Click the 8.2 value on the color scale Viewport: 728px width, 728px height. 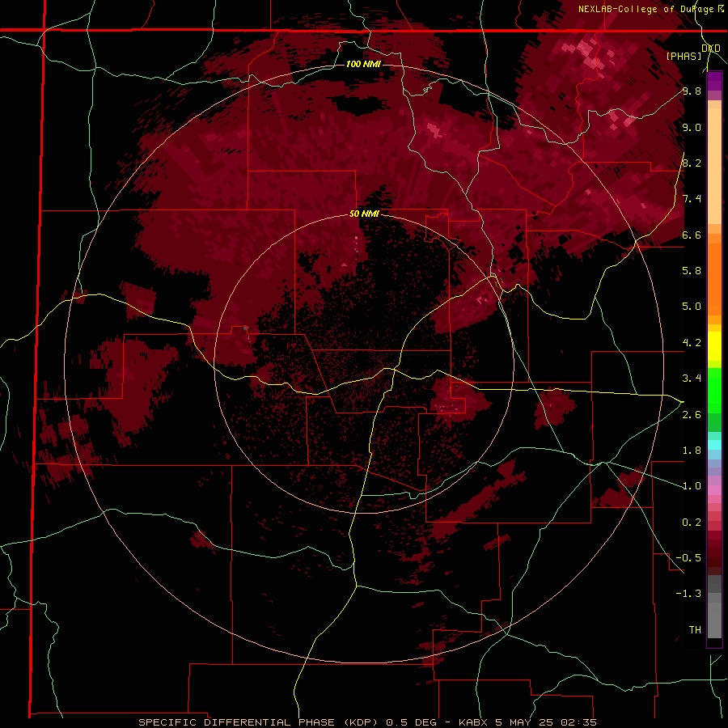pyautogui.click(x=692, y=163)
